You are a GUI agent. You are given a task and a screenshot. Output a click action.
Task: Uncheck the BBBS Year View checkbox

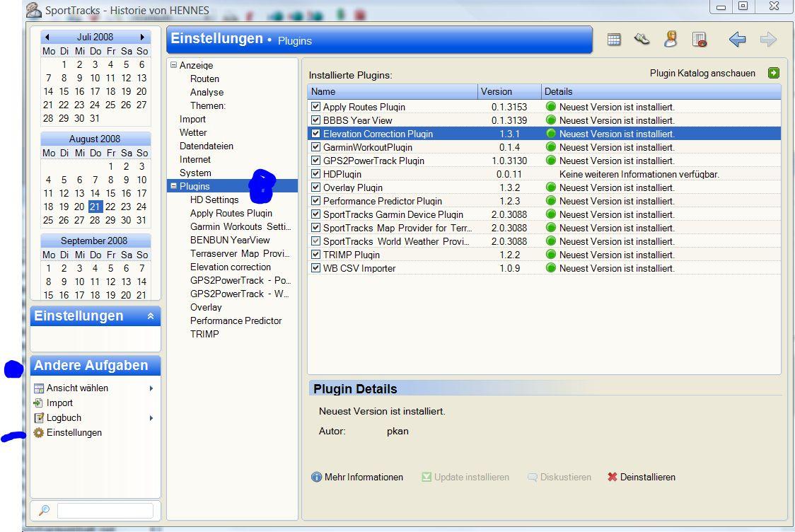316,120
